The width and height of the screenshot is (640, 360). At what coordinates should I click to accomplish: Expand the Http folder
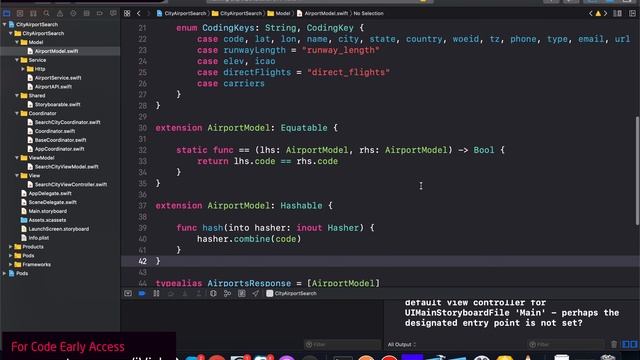coord(23,69)
